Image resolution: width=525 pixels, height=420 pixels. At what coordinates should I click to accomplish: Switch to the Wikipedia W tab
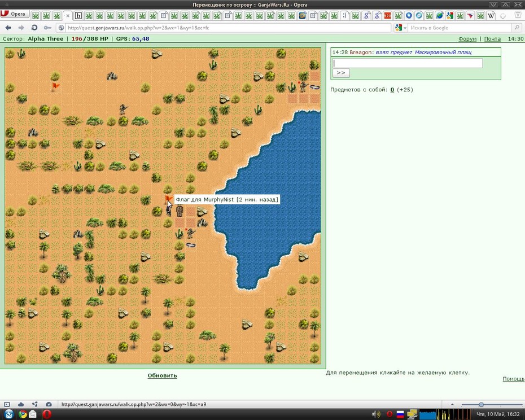[x=491, y=15]
